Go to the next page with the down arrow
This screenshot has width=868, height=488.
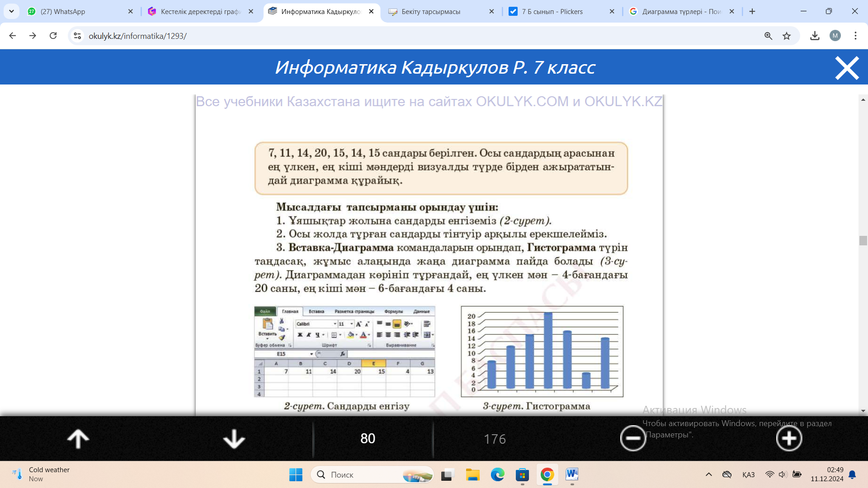point(234,439)
